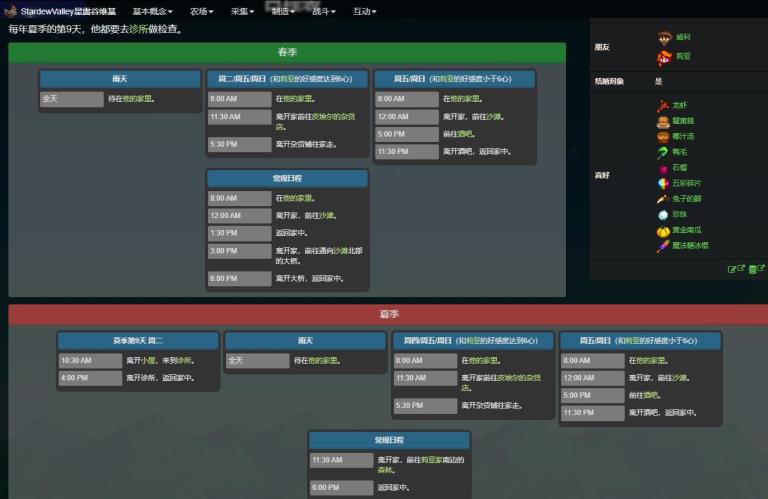Open the 兔子的脚 loved gift link
Viewport: 768px width, 499px height.
click(686, 199)
